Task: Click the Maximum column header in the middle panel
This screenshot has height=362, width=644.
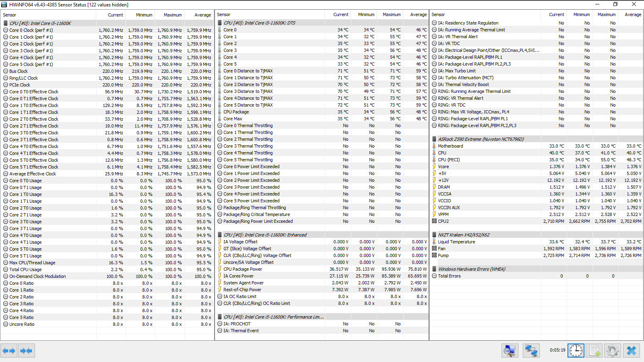Action: [x=390, y=14]
